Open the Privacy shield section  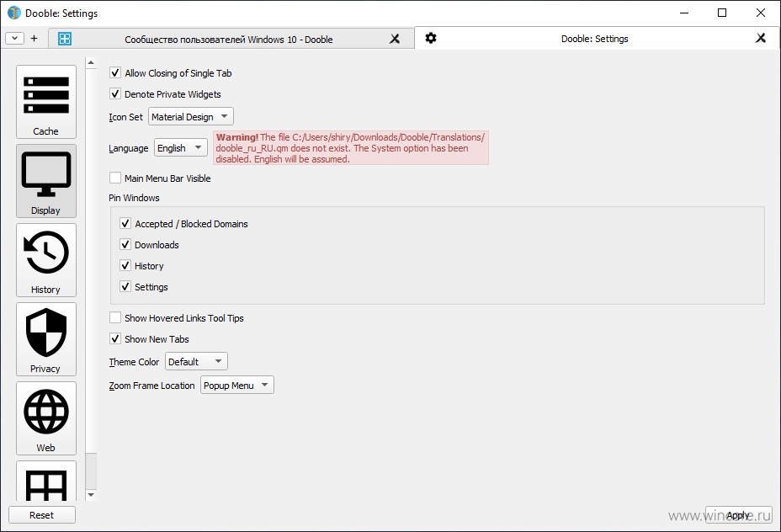point(45,339)
